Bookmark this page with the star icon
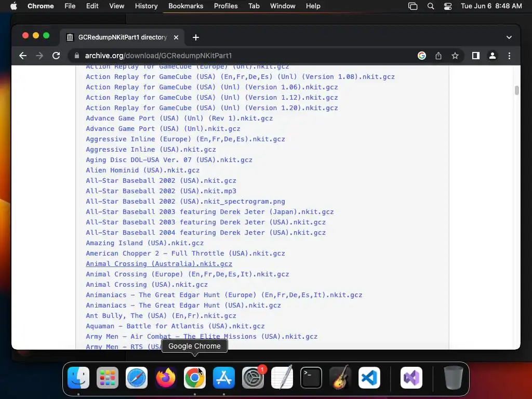 point(455,56)
